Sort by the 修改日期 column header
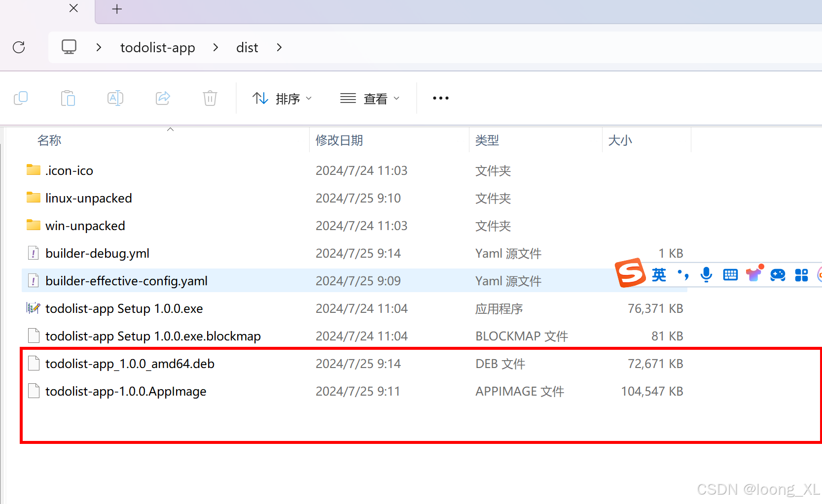 click(x=339, y=140)
